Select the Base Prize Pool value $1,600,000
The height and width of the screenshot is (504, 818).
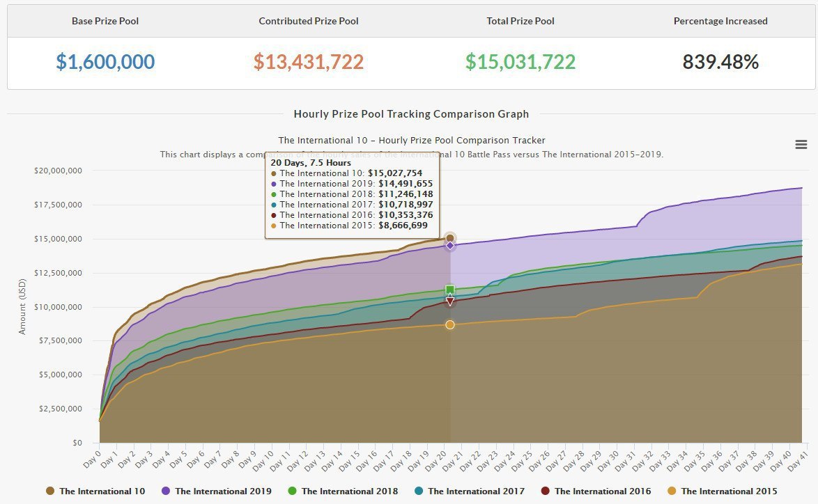(105, 61)
